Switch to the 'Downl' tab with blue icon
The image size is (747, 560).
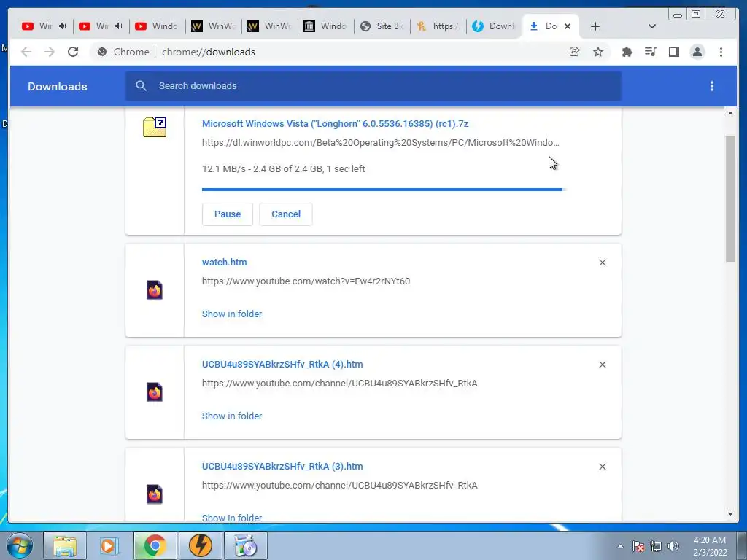pyautogui.click(x=494, y=26)
